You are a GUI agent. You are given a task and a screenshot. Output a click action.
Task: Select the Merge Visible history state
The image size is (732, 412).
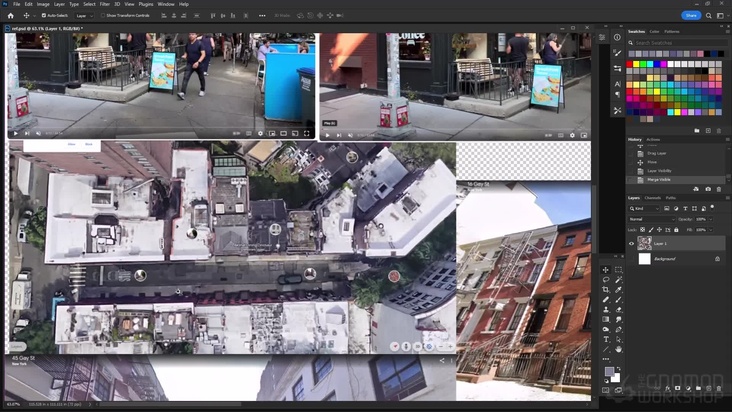658,179
